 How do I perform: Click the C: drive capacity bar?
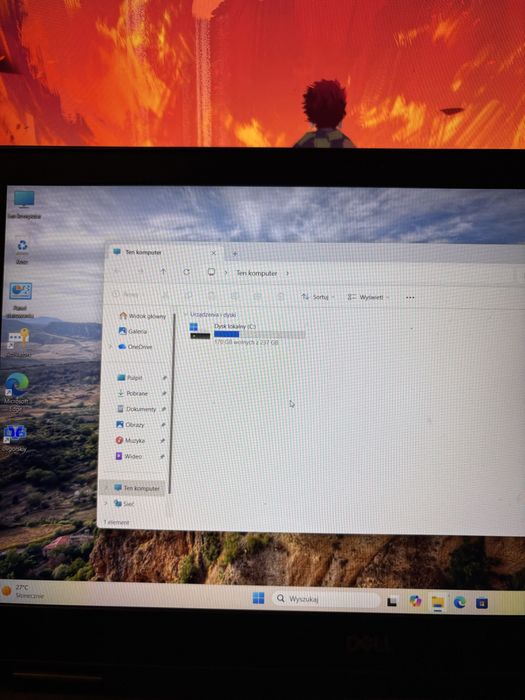[259, 334]
